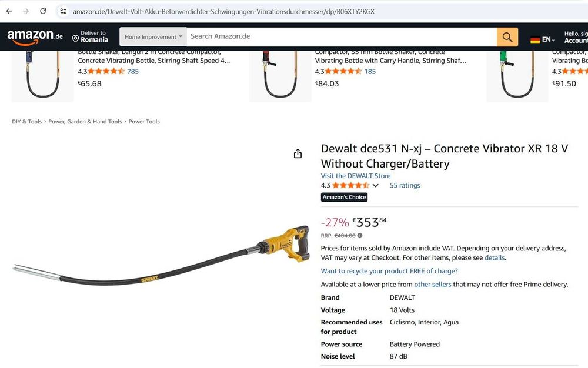Visit the DEWALT Store link

356,176
